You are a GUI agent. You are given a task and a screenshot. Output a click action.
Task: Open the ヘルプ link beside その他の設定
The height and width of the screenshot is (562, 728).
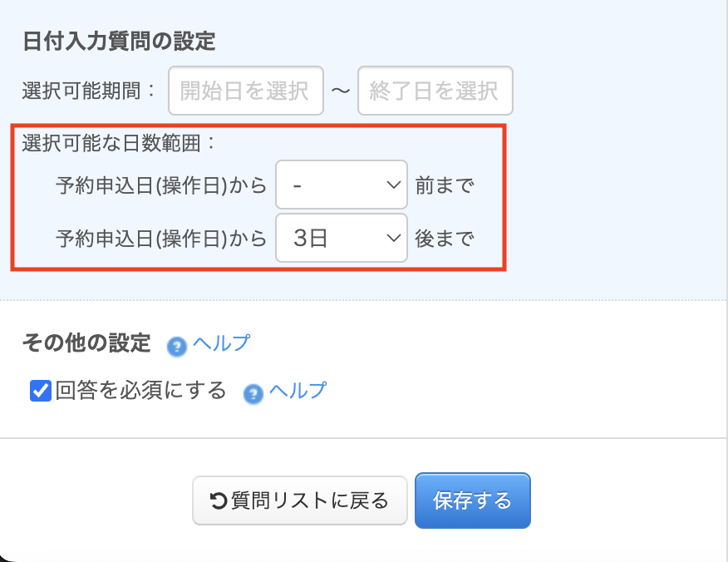point(221,343)
